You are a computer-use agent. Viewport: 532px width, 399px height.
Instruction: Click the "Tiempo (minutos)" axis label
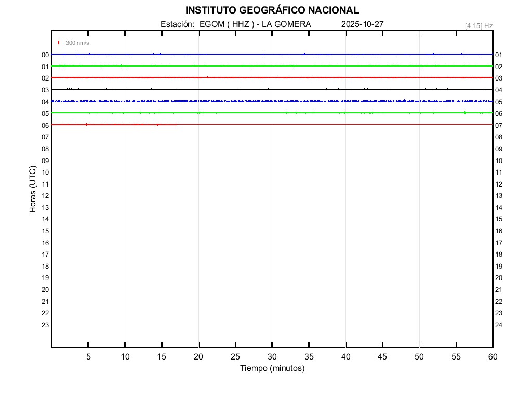click(272, 368)
